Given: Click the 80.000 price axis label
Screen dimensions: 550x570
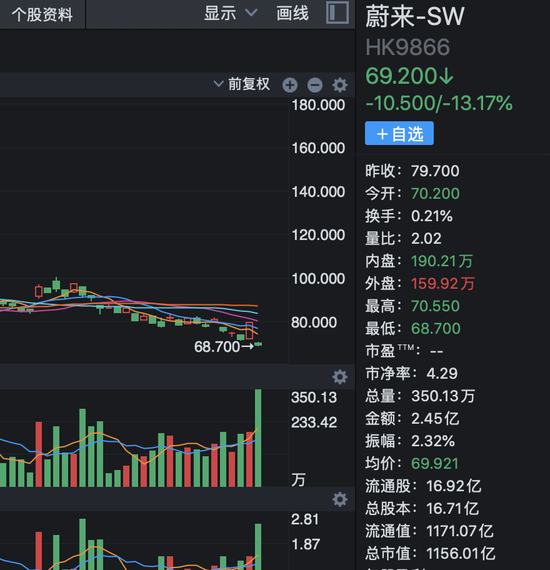Looking at the screenshot, I should pyautogui.click(x=314, y=322).
